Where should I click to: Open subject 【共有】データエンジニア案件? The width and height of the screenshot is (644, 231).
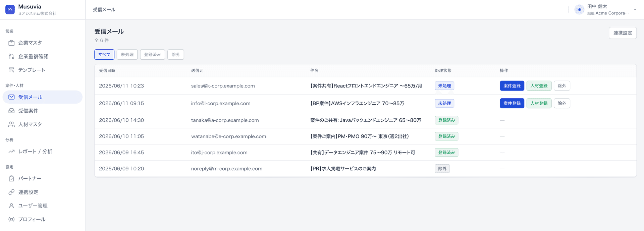pyautogui.click(x=363, y=153)
